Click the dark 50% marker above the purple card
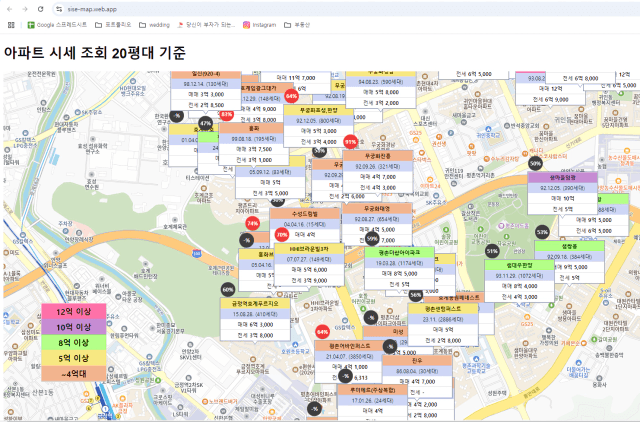The image size is (640, 422). click(x=535, y=164)
